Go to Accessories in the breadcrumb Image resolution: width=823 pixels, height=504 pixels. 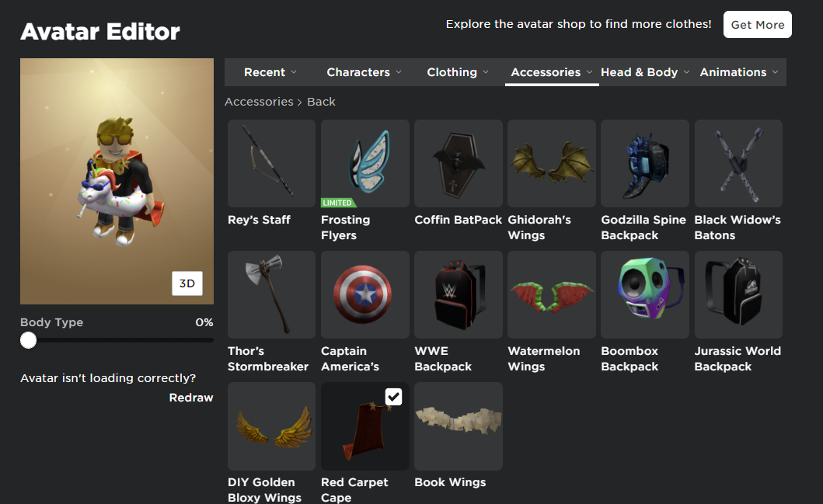(259, 102)
